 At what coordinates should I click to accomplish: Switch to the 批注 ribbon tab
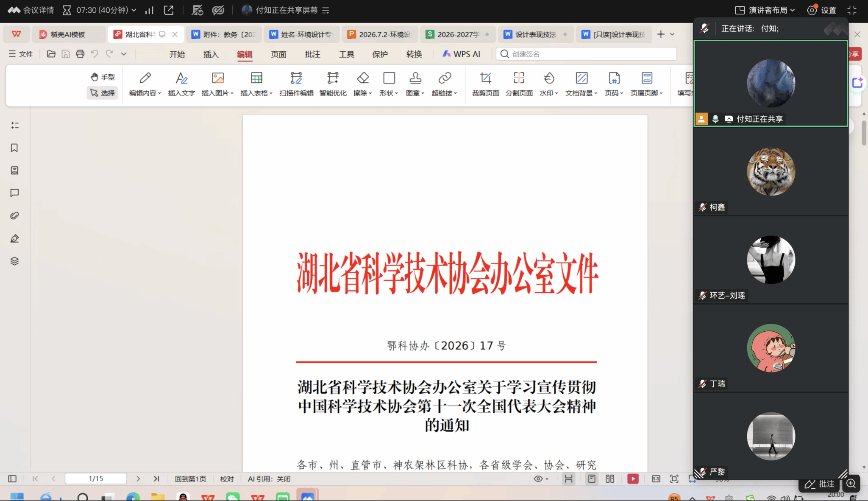pyautogui.click(x=312, y=54)
